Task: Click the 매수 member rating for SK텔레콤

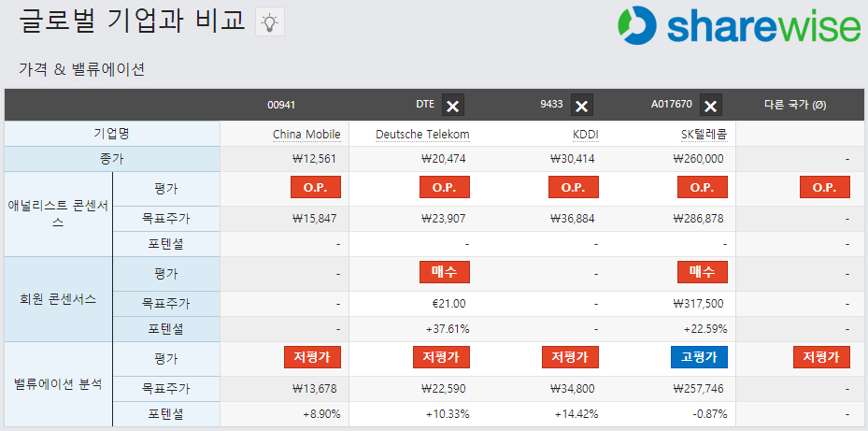Action: (x=703, y=272)
